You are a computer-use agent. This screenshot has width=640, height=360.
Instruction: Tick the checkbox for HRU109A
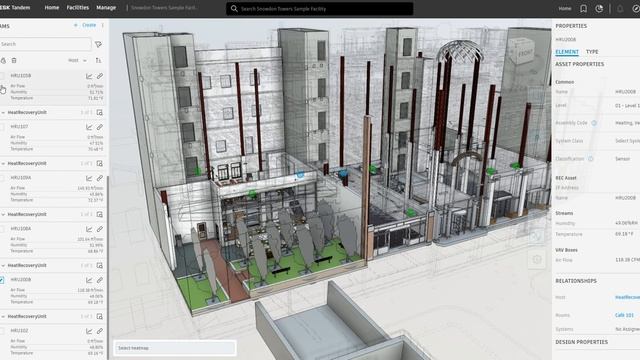pos(2,178)
